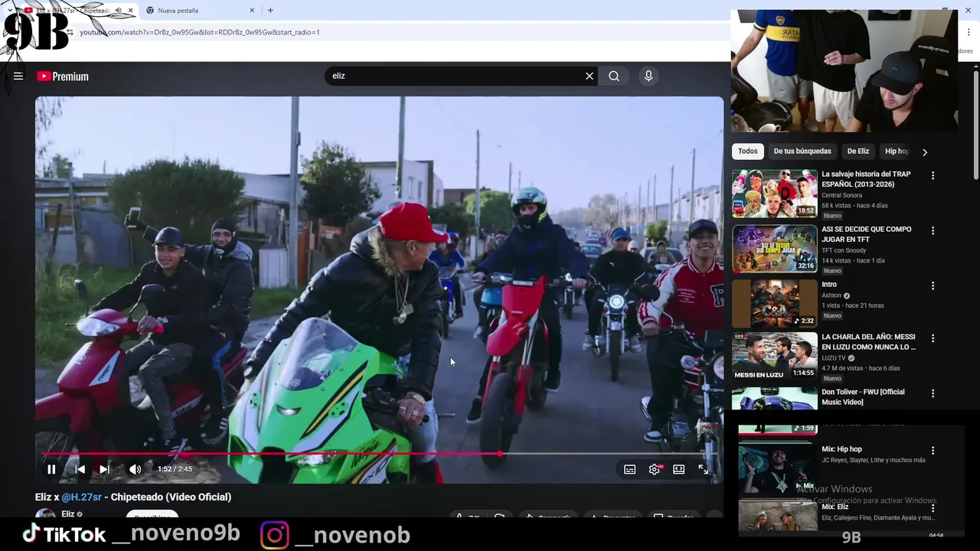This screenshot has height=551, width=980.
Task: Open options menu for Mix: Hip hop
Action: pos(933,451)
